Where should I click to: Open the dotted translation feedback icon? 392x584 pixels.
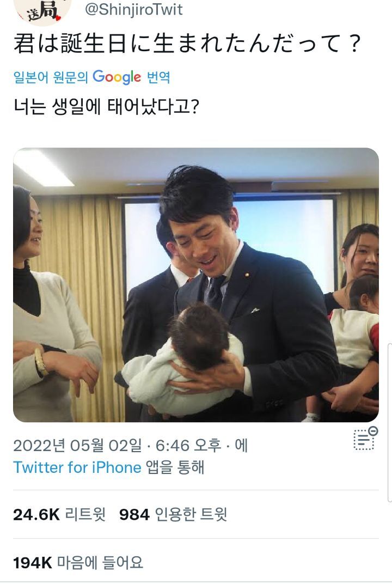[365, 439]
